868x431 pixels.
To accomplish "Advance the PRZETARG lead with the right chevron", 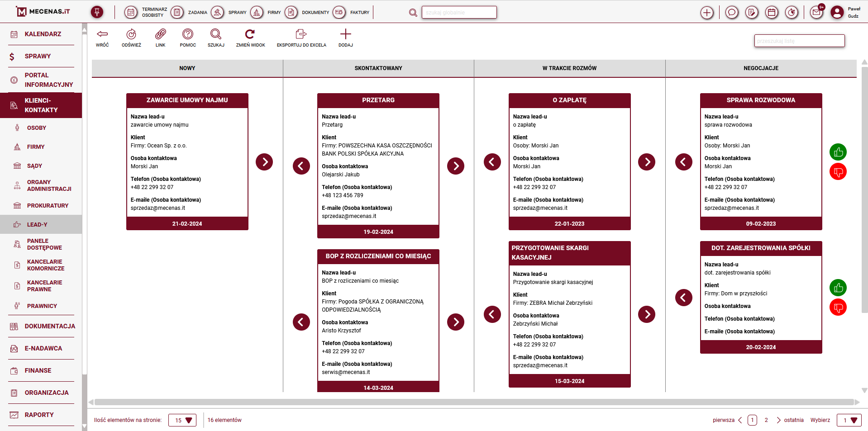I will (456, 166).
